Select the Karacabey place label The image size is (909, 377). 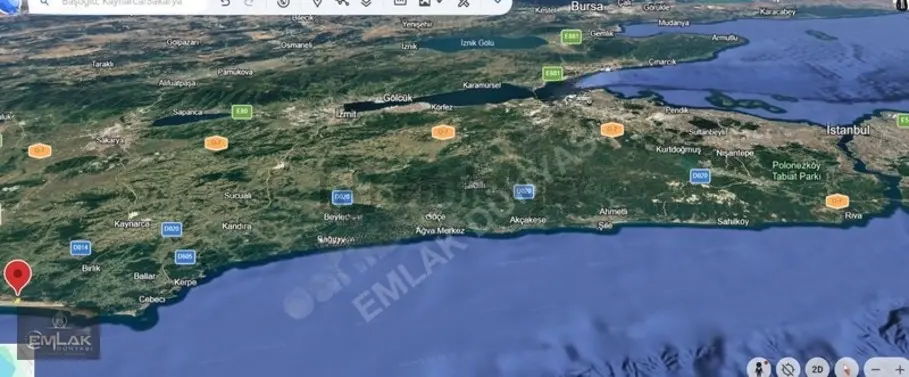point(777,12)
